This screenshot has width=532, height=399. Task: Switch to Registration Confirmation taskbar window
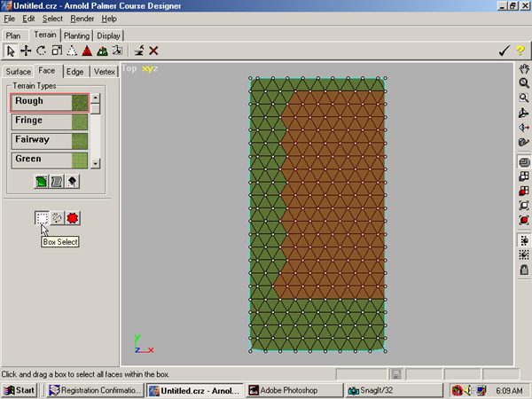click(x=95, y=390)
